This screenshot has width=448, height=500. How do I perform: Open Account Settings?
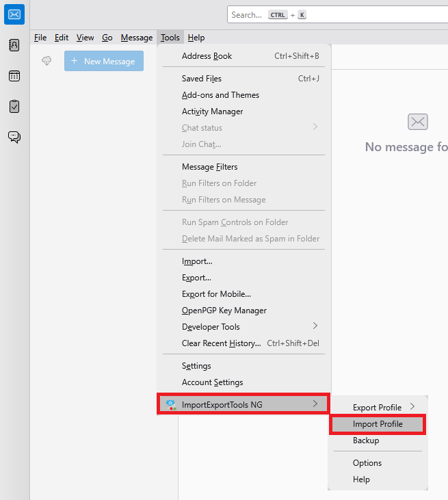click(x=244, y=382)
